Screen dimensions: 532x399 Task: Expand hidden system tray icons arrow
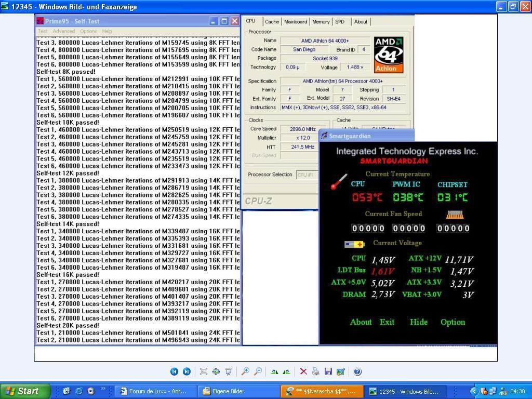[x=474, y=391]
